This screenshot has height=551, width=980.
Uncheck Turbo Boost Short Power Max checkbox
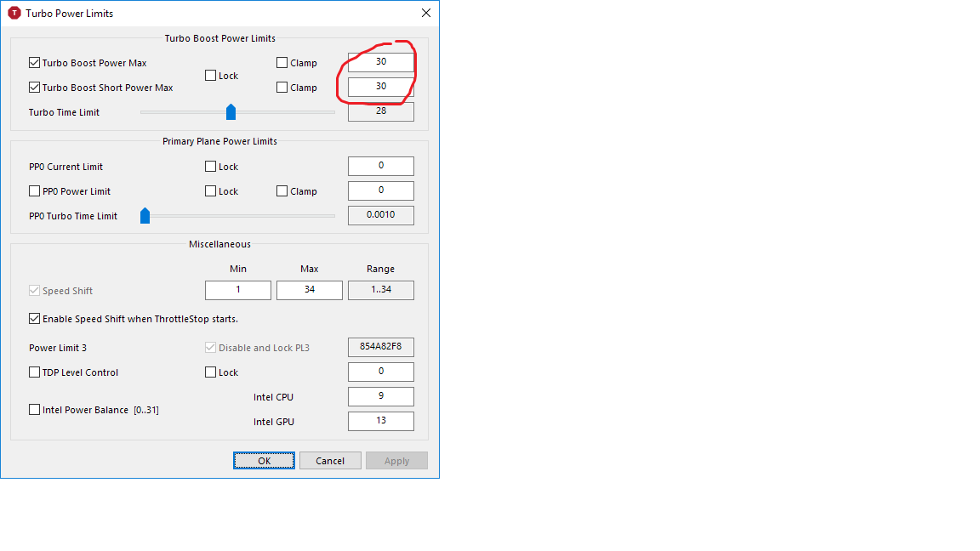[x=34, y=88]
